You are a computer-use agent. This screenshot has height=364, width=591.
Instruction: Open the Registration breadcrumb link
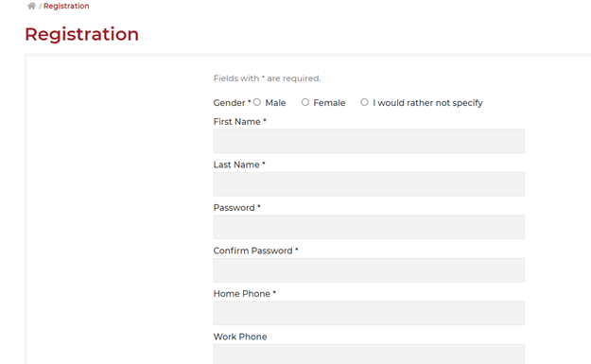click(66, 6)
